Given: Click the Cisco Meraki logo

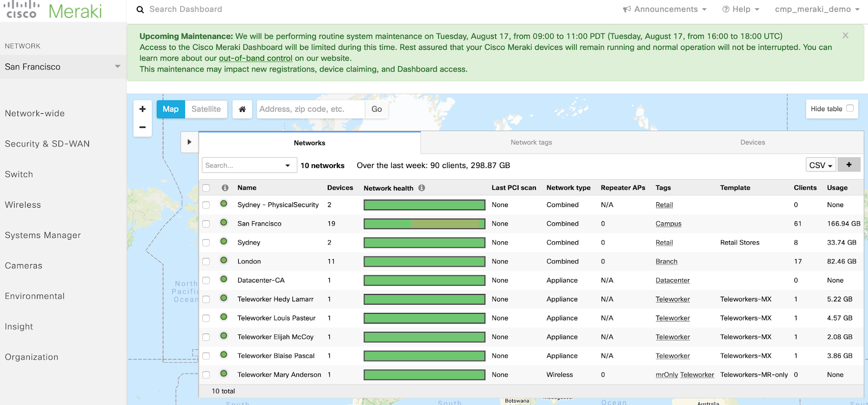Looking at the screenshot, I should 54,10.
